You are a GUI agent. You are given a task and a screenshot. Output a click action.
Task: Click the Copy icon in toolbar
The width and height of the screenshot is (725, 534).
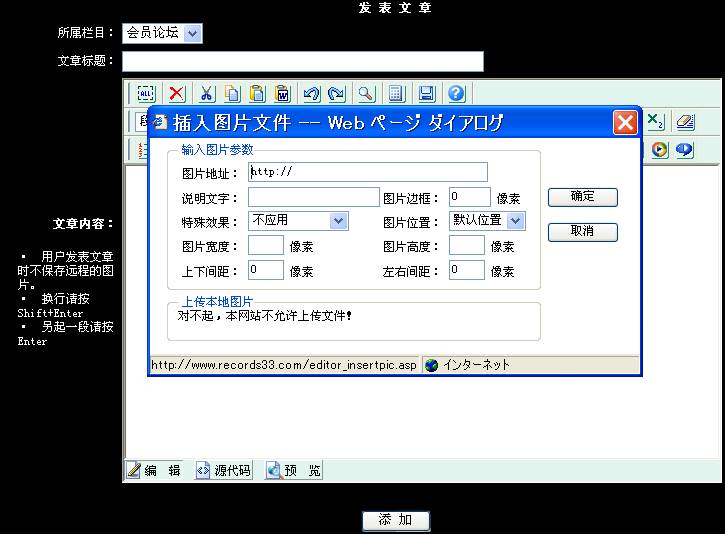point(232,94)
